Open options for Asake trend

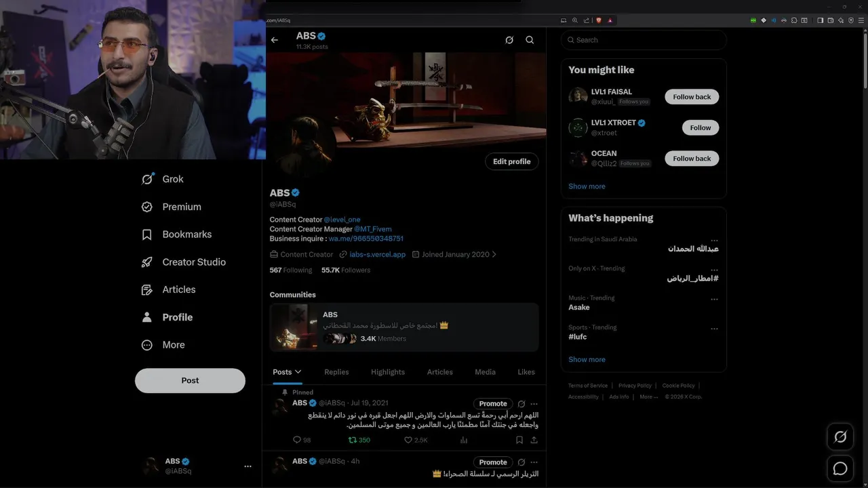point(714,299)
